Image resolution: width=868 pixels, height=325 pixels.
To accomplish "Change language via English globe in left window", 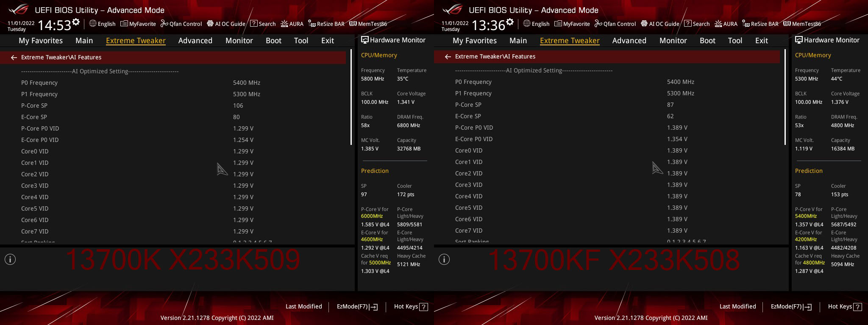I will pyautogui.click(x=102, y=24).
